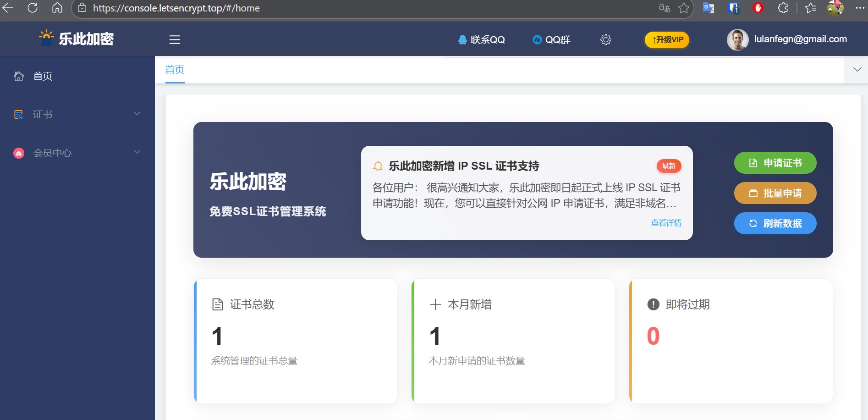Image resolution: width=868 pixels, height=420 pixels.
Task: Open the QQ群 group link
Action: point(551,40)
